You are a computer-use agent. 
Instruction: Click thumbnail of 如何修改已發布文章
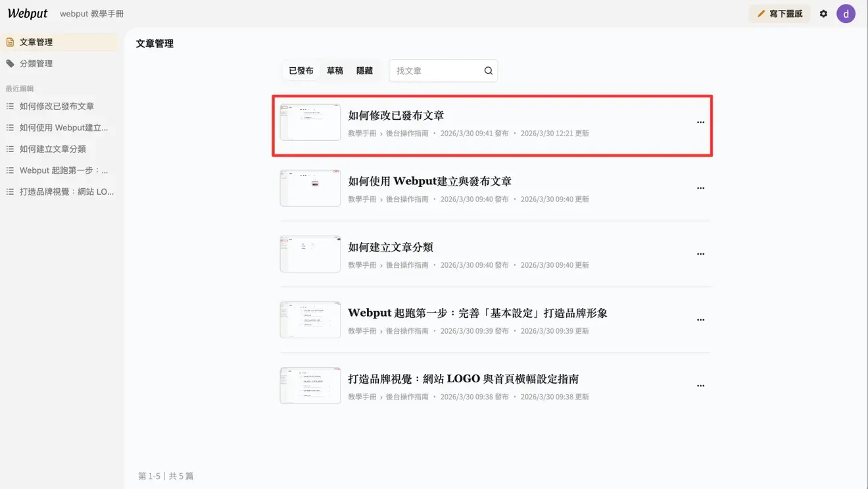point(310,122)
